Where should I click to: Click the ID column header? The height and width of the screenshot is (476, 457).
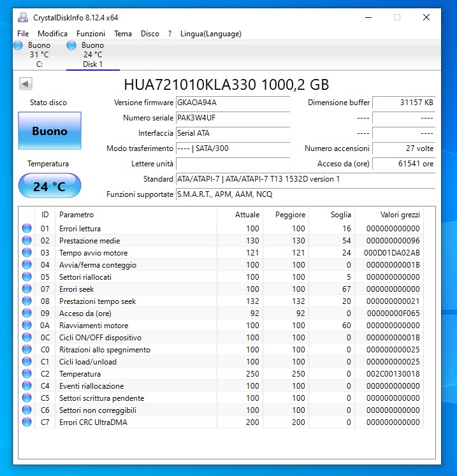(x=45, y=215)
